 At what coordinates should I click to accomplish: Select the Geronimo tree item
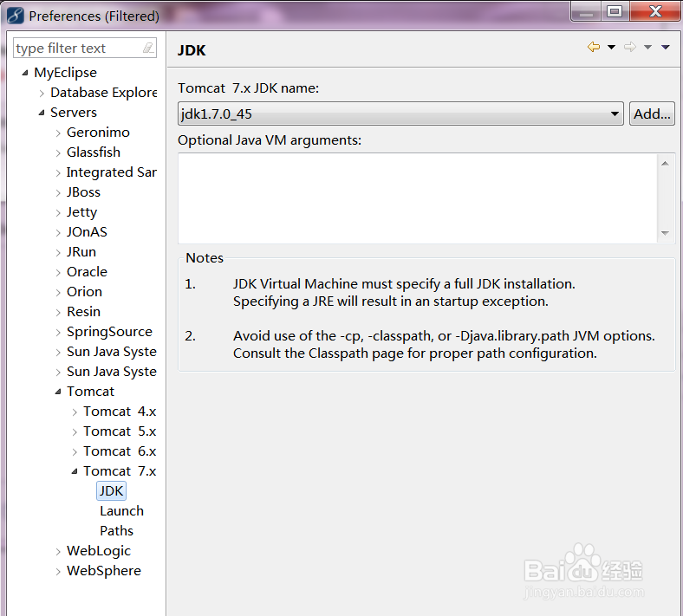[x=98, y=133]
